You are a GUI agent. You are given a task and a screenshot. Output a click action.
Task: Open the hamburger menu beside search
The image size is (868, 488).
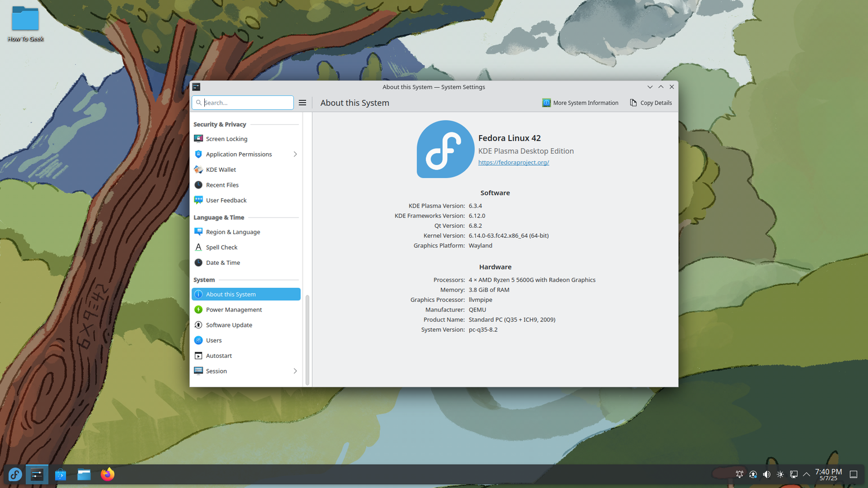click(x=302, y=103)
